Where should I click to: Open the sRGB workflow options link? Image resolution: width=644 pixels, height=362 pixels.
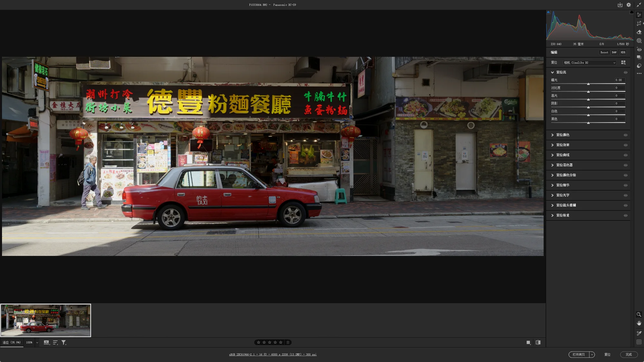point(273,355)
